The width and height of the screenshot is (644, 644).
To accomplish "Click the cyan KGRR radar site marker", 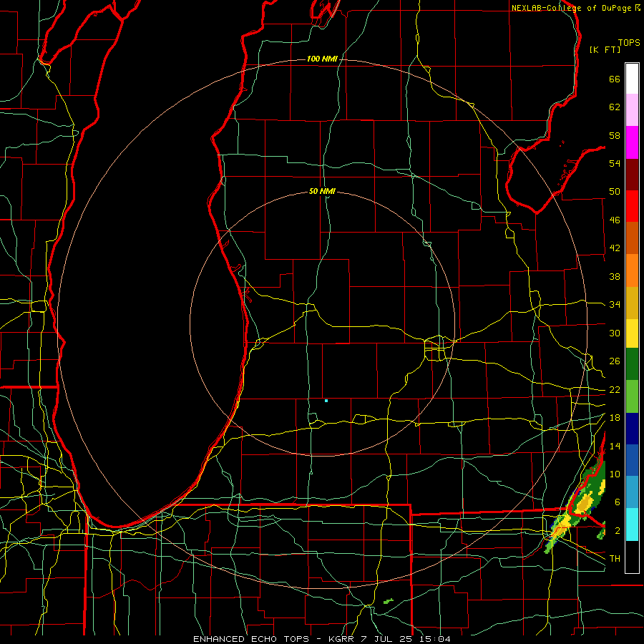I will click(x=326, y=401).
